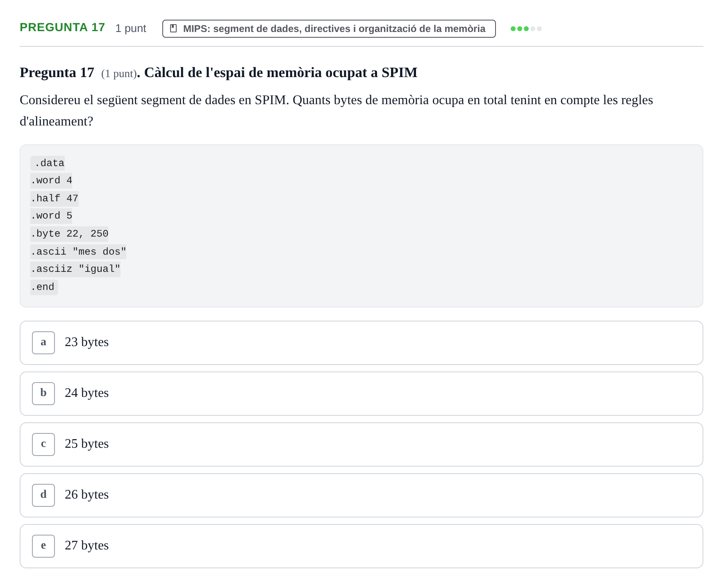Click the '.end' code line
723x588 pixels.
tap(44, 287)
